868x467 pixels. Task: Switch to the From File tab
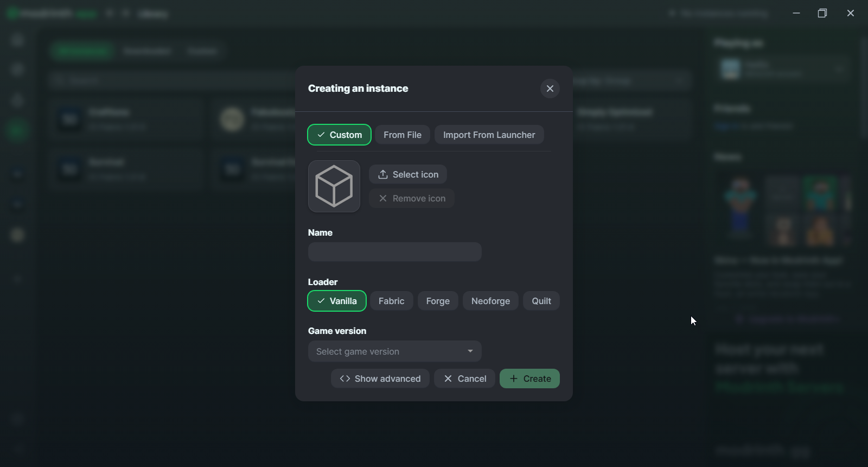[x=403, y=135]
